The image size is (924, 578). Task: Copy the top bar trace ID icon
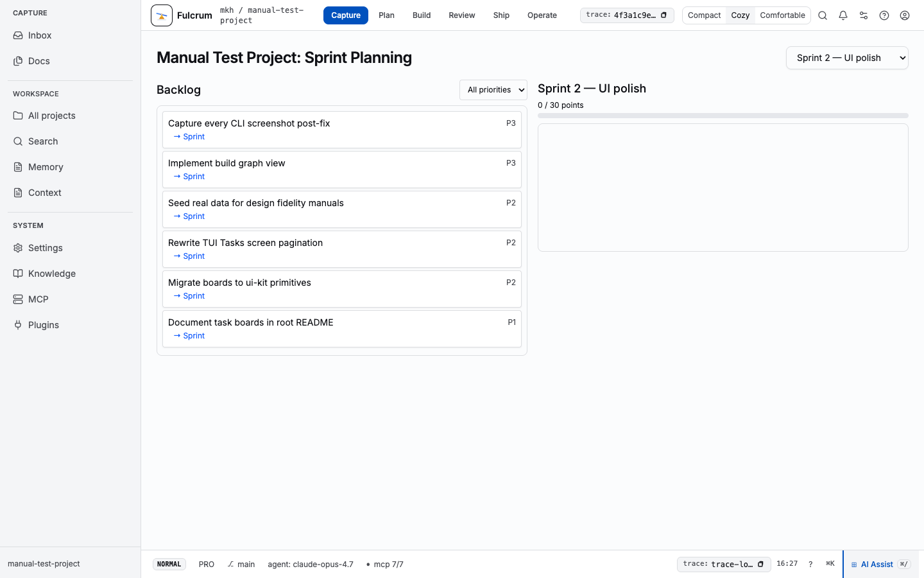pos(663,15)
